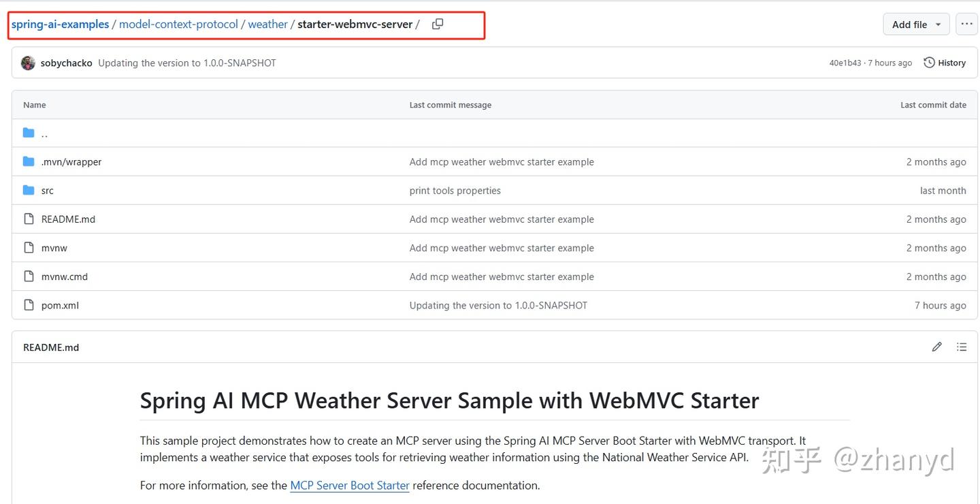Screen dimensions: 980x504
Task: Open model-context-protocol breadcrumb
Action: click(178, 23)
